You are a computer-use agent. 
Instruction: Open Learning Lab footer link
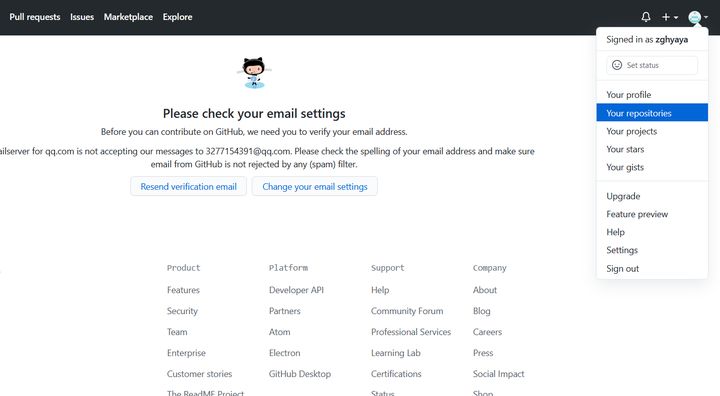click(x=395, y=353)
